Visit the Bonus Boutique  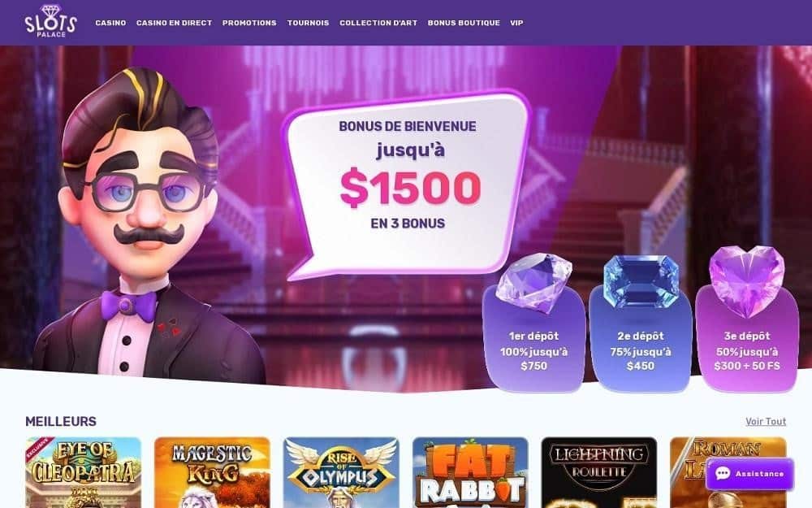(464, 23)
